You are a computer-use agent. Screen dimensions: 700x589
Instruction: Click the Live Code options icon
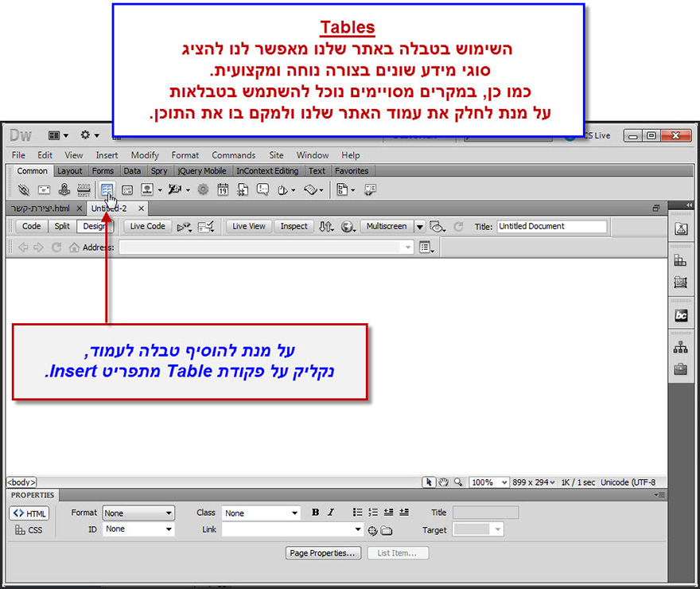tap(184, 227)
